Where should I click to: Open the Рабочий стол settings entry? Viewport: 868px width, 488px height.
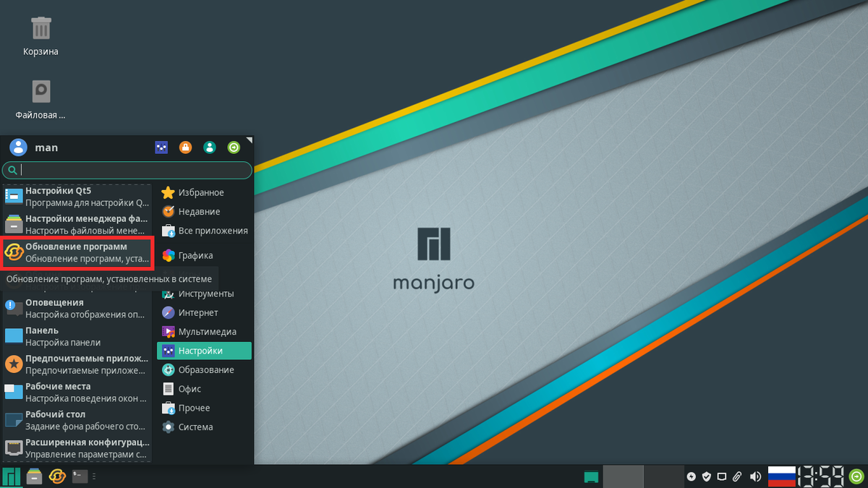click(x=77, y=420)
